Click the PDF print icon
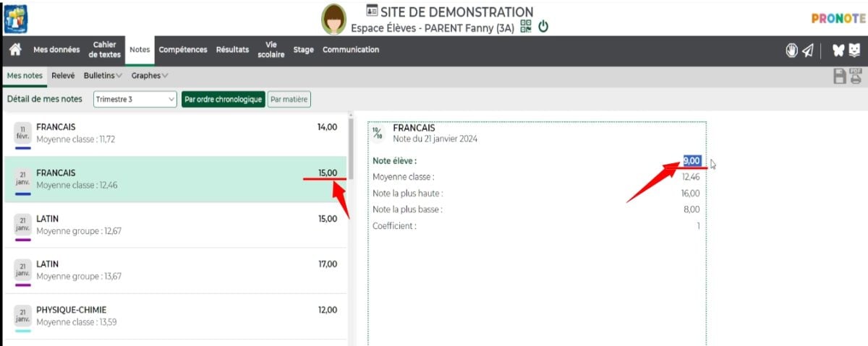 pyautogui.click(x=856, y=76)
